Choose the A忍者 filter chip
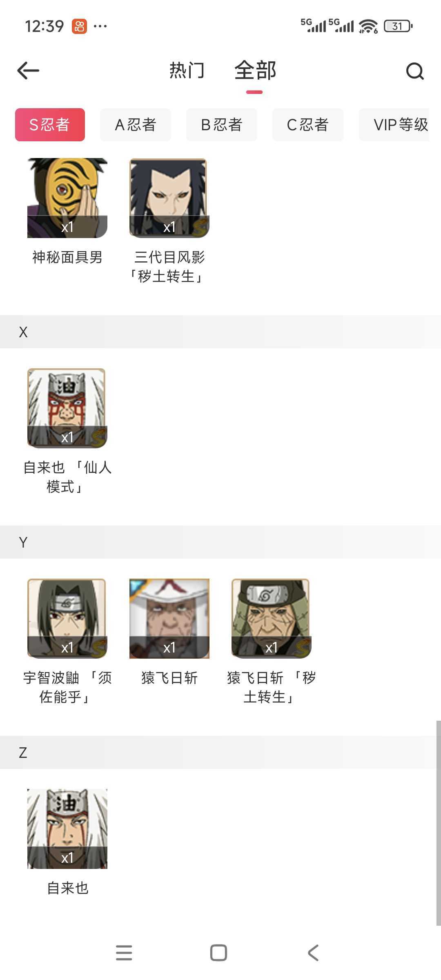441x980 pixels. (136, 125)
